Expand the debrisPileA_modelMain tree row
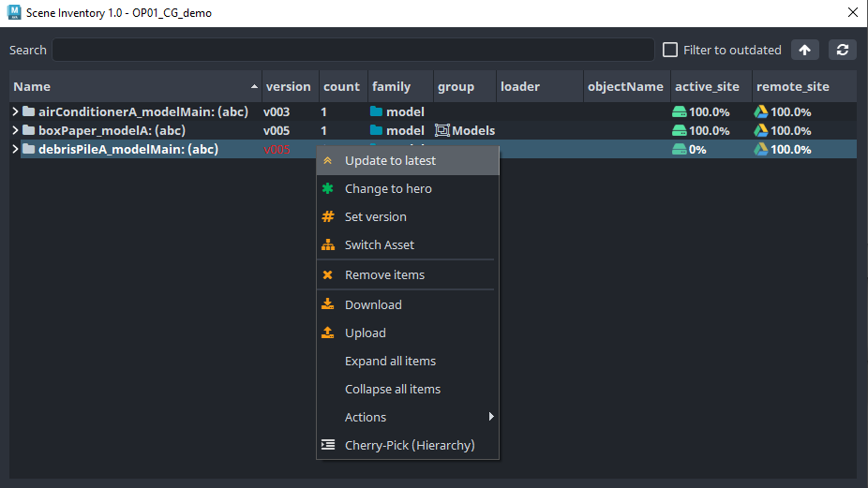The height and width of the screenshot is (488, 868). tap(15, 149)
